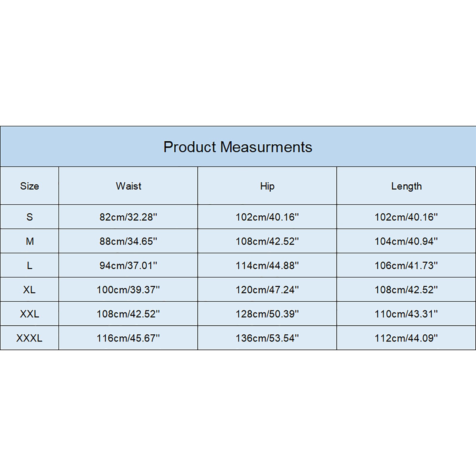Click waist cell 88cm/34.65''

[128, 241]
